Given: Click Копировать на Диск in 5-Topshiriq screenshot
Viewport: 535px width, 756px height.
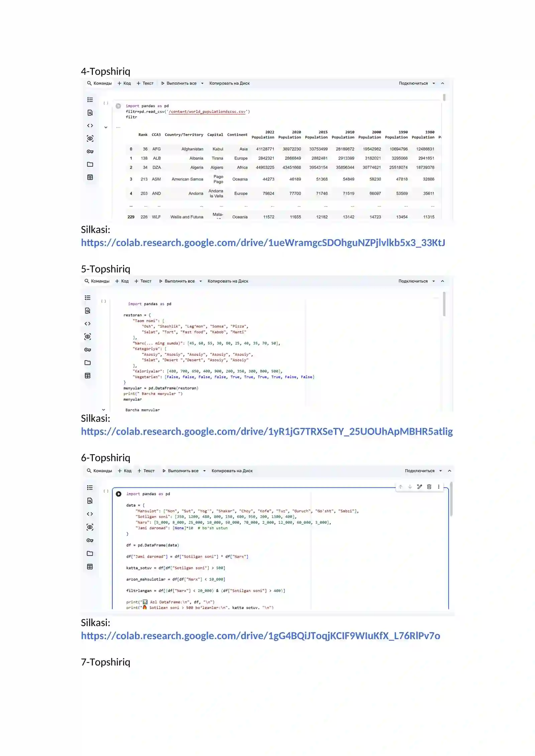Looking at the screenshot, I should [x=228, y=281].
